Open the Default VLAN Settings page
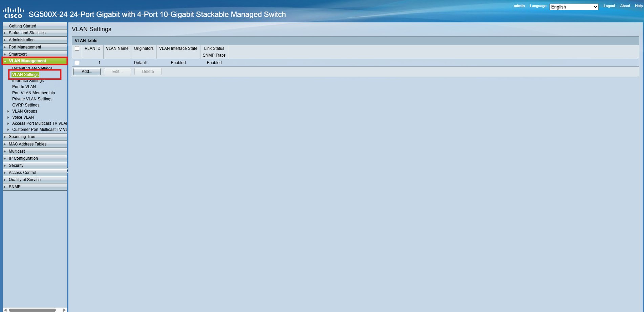The width and height of the screenshot is (644, 312). click(32, 68)
